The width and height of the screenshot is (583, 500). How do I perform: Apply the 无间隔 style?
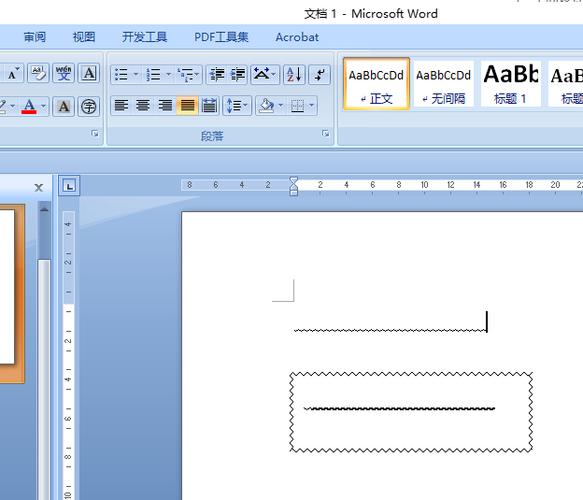point(444,84)
